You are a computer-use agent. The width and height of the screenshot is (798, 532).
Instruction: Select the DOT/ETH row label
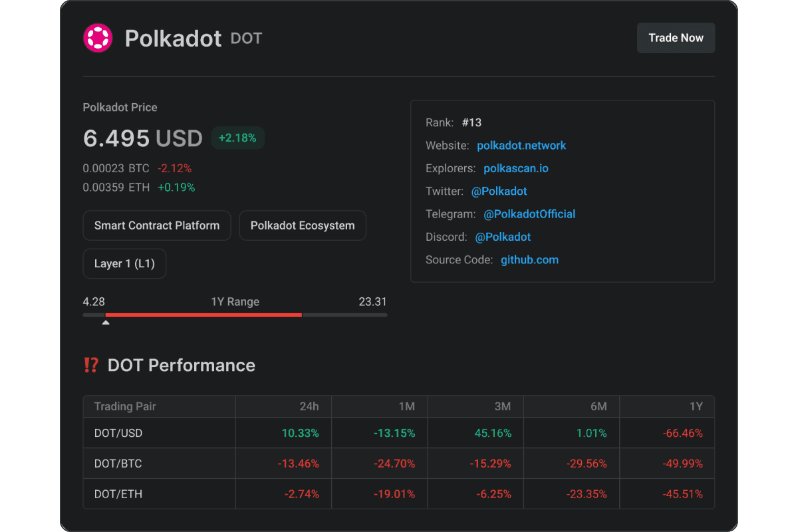[118, 494]
